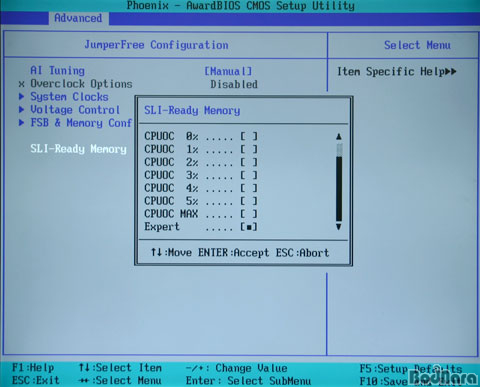Image resolution: width=480 pixels, height=387 pixels.
Task: Click the Phoenix AwardBIOS title text
Action: coord(241,6)
